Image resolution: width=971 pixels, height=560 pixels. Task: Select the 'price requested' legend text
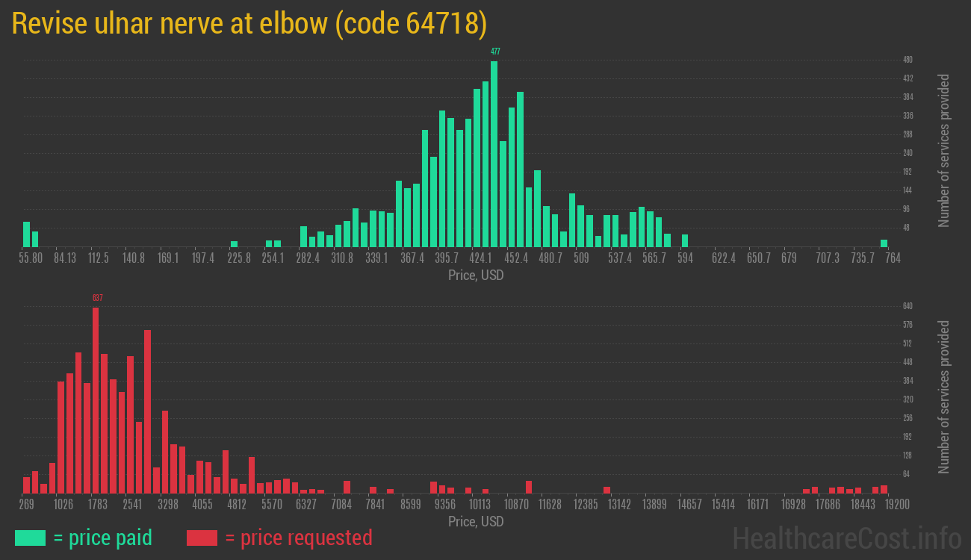[x=298, y=538]
